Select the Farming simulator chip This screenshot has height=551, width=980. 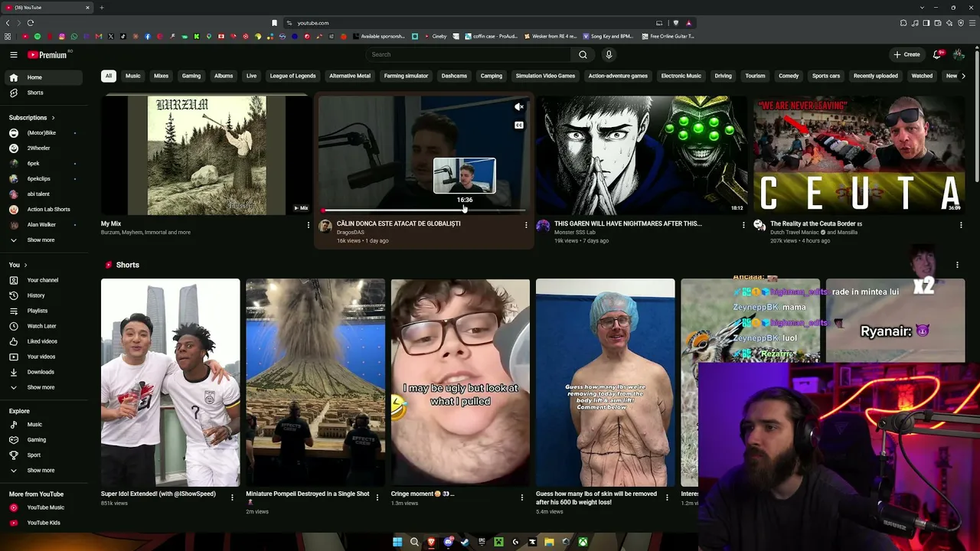[406, 76]
